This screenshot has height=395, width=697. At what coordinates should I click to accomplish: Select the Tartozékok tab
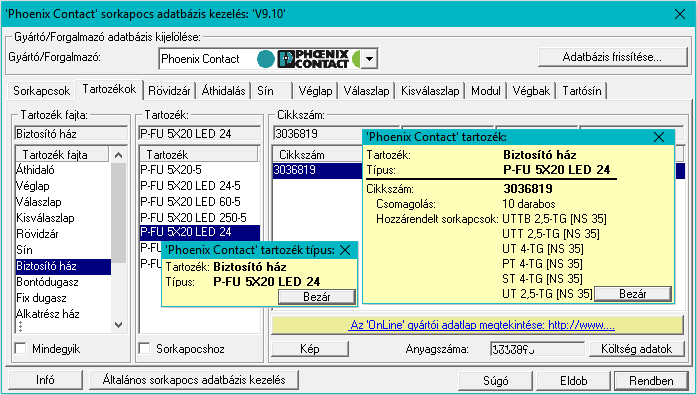109,89
